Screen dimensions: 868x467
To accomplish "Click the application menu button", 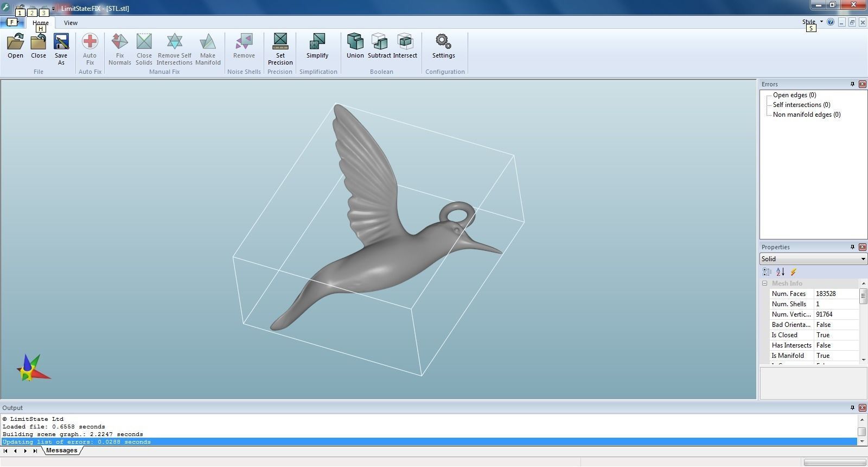I will (x=11, y=22).
